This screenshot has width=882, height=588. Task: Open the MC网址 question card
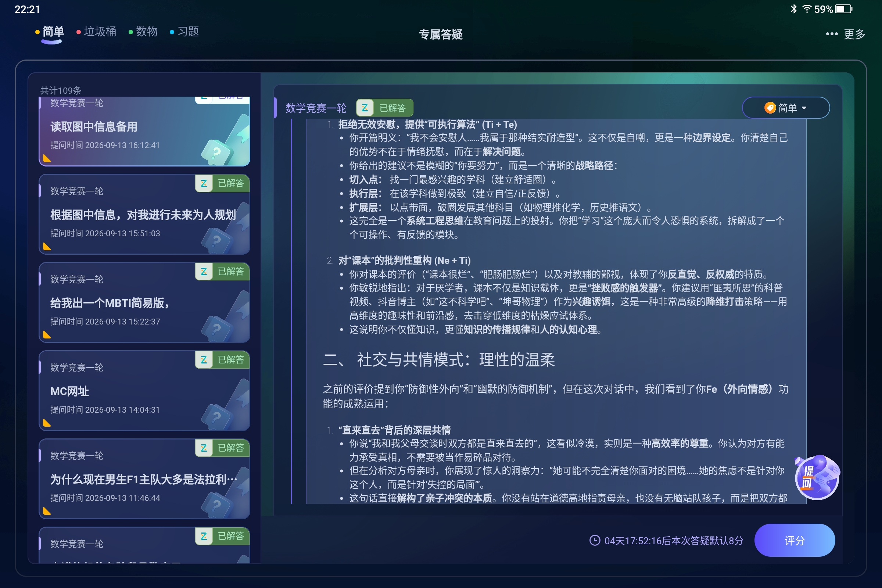point(144,390)
